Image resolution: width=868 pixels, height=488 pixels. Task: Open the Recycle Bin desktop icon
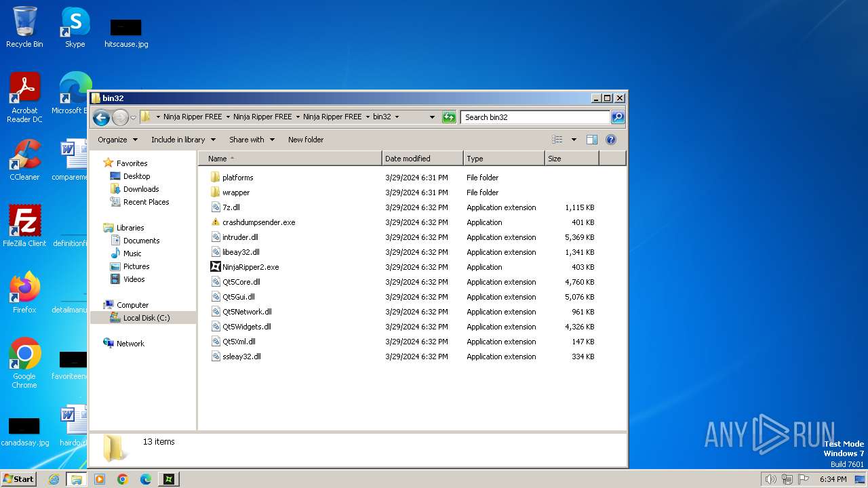pos(24,27)
